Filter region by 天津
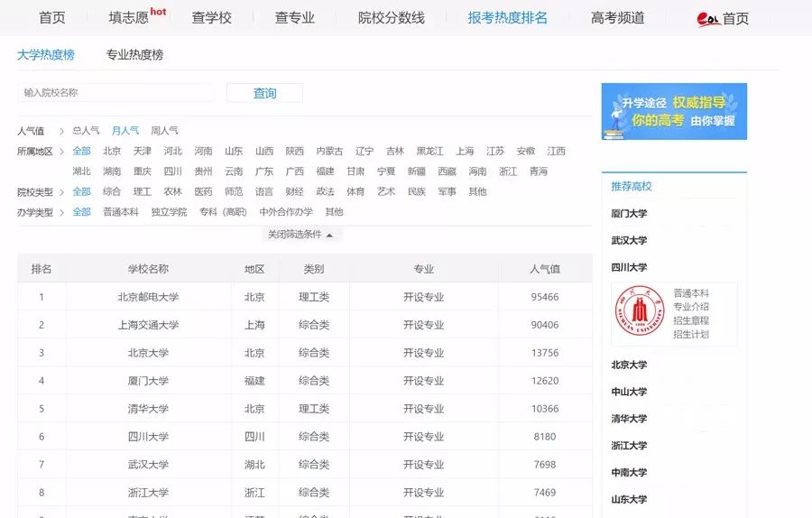812x518 pixels. pos(143,152)
